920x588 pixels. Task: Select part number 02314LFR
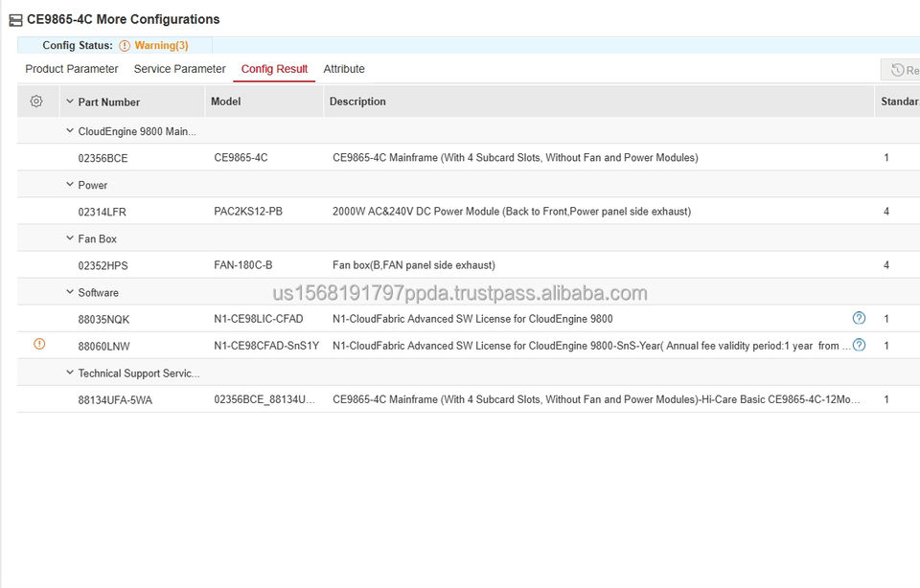pyautogui.click(x=103, y=213)
